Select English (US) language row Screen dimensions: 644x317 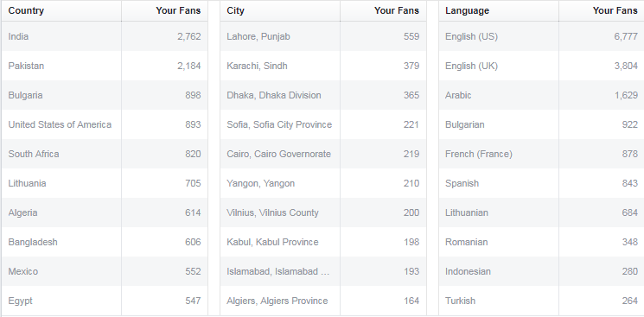click(541, 36)
